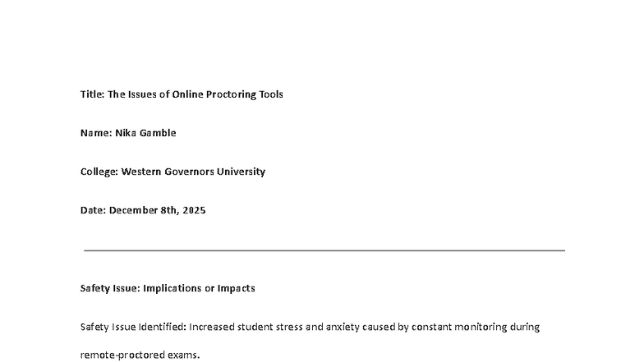Place cursor in "Online Proctoring Tools" title text
Screen dimensions: 644x362
click(x=228, y=94)
